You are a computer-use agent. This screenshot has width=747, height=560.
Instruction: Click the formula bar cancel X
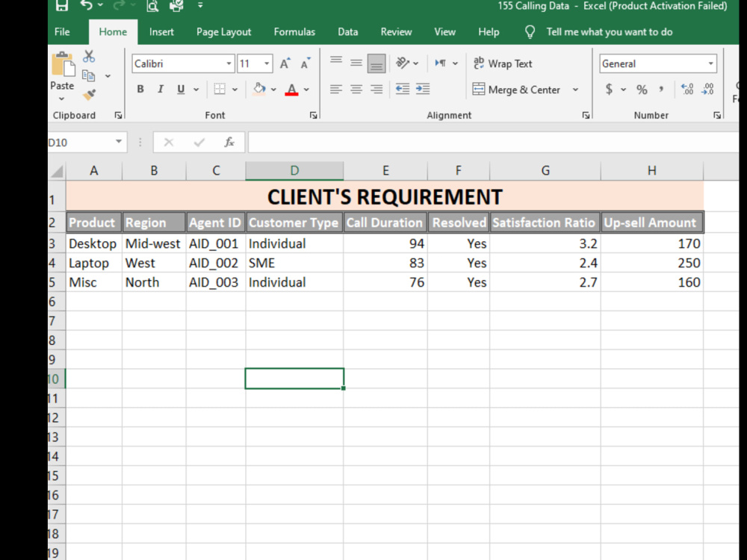pyautogui.click(x=169, y=142)
